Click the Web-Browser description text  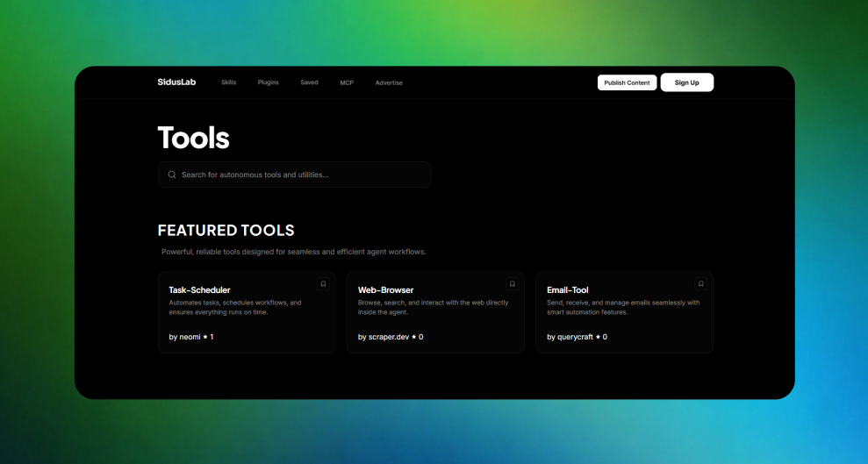point(433,308)
